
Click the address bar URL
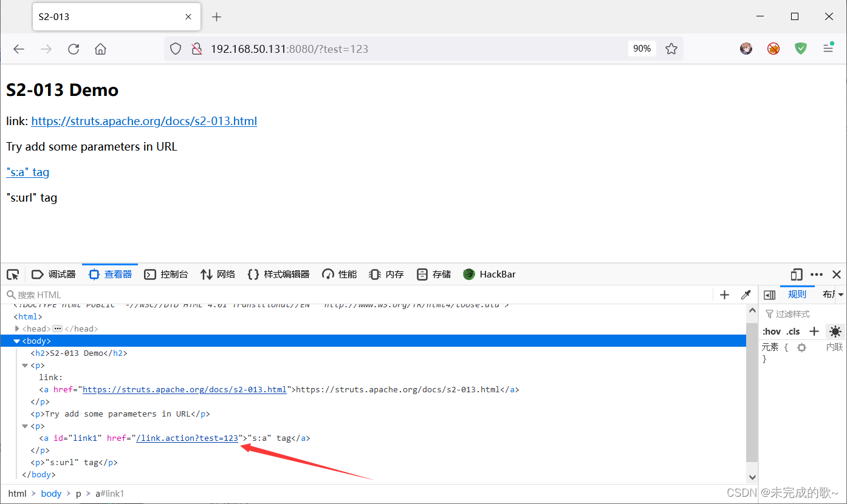(289, 49)
